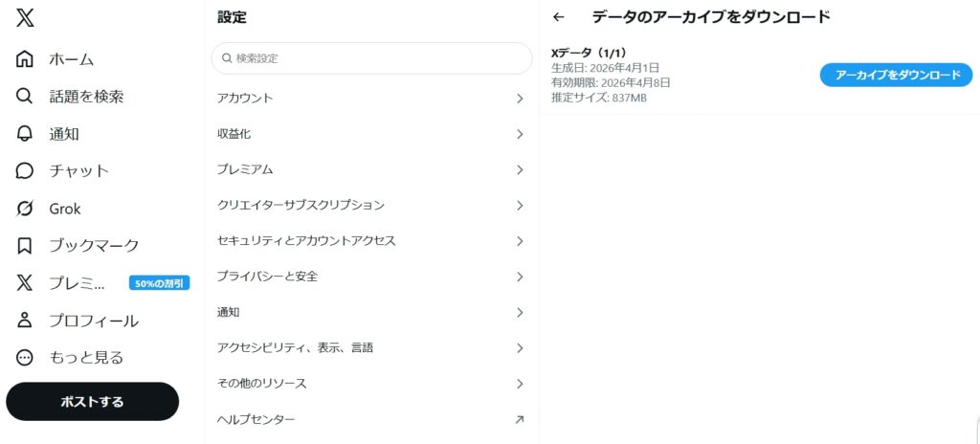The width and height of the screenshot is (980, 444).
Task: Open the ヘルプセンター external link
Action: click(520, 419)
